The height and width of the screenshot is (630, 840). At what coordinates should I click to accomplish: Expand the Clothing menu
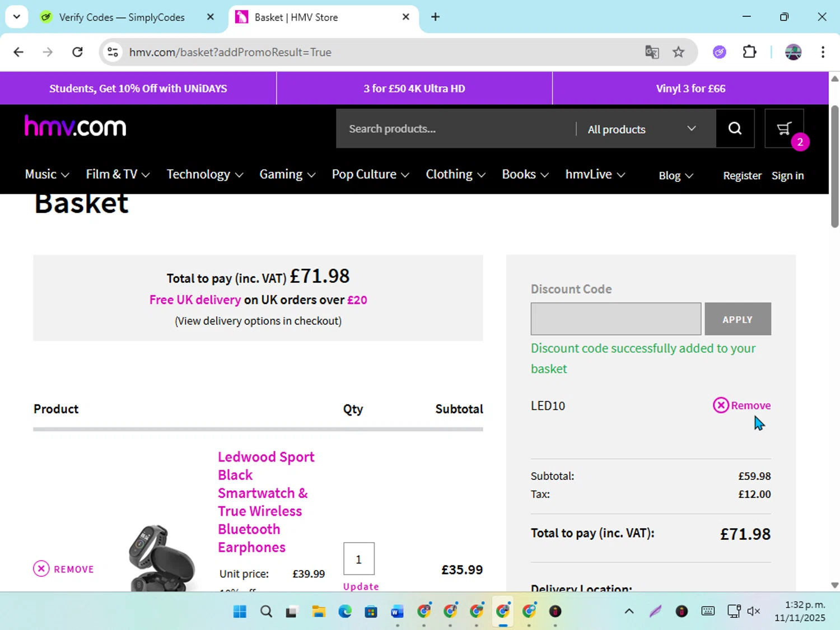(x=455, y=174)
